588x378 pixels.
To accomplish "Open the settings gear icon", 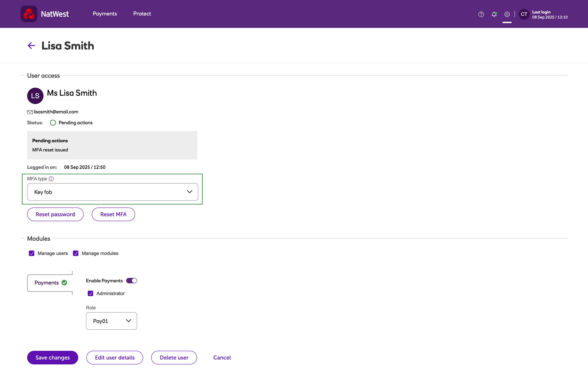I will (x=507, y=14).
